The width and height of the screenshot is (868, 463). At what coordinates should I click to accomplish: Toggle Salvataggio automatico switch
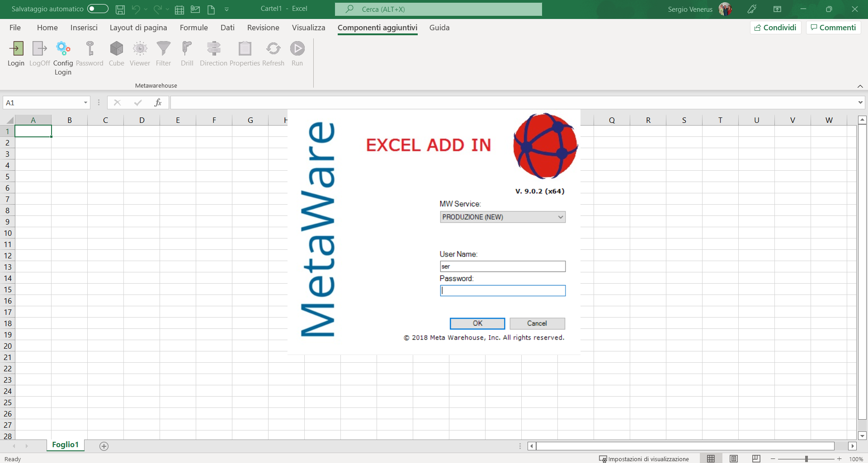(98, 9)
